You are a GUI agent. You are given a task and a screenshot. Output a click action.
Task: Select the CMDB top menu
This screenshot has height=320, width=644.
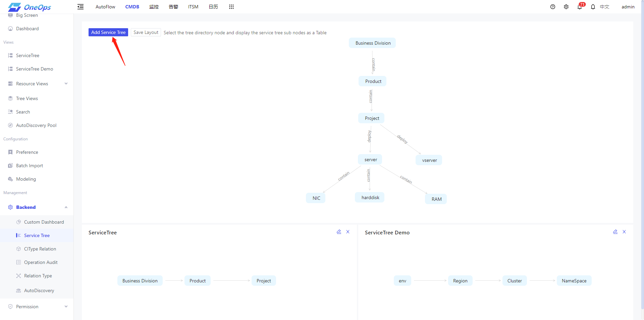pos(132,7)
